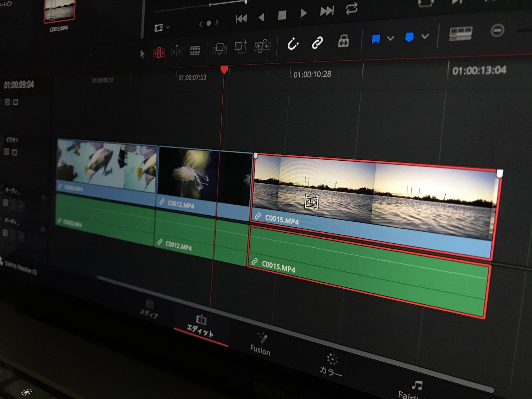
Task: Toggle the ビデオ1 track enable button
Action: point(15,153)
